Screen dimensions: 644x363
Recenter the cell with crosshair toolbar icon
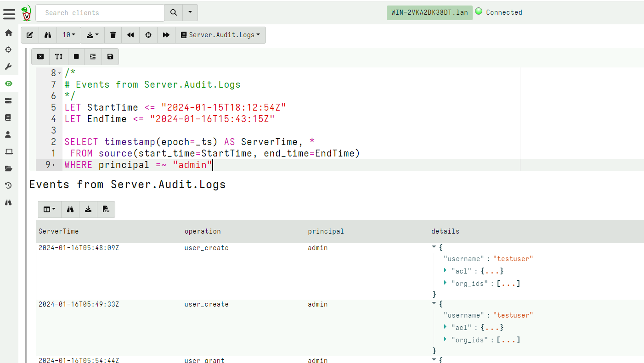pyautogui.click(x=148, y=35)
